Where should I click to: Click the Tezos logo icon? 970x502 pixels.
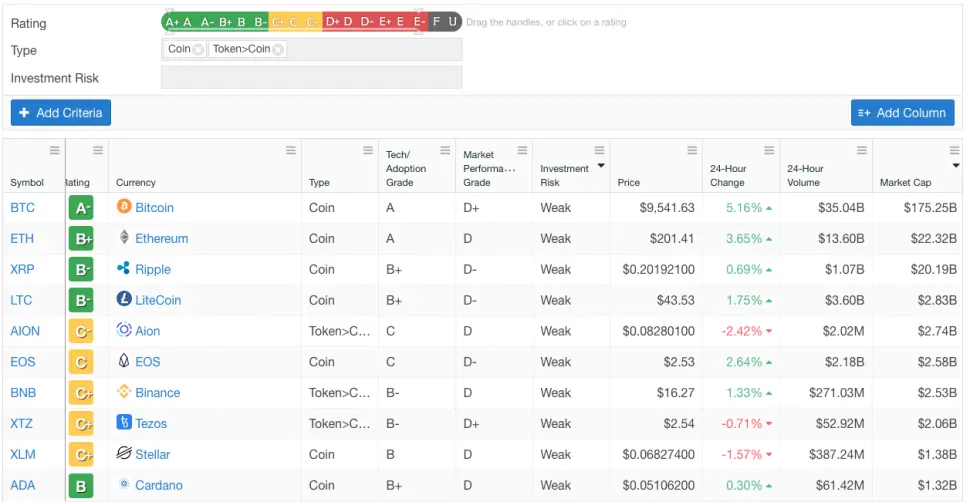pyautogui.click(x=124, y=423)
